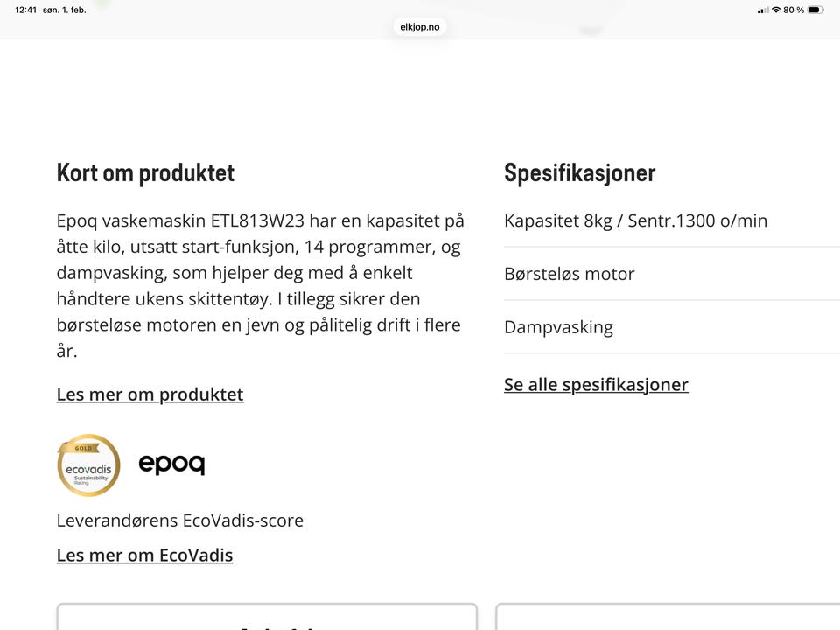Click the EcoVadis gold badge icon
The image size is (840, 630).
pos(88,465)
